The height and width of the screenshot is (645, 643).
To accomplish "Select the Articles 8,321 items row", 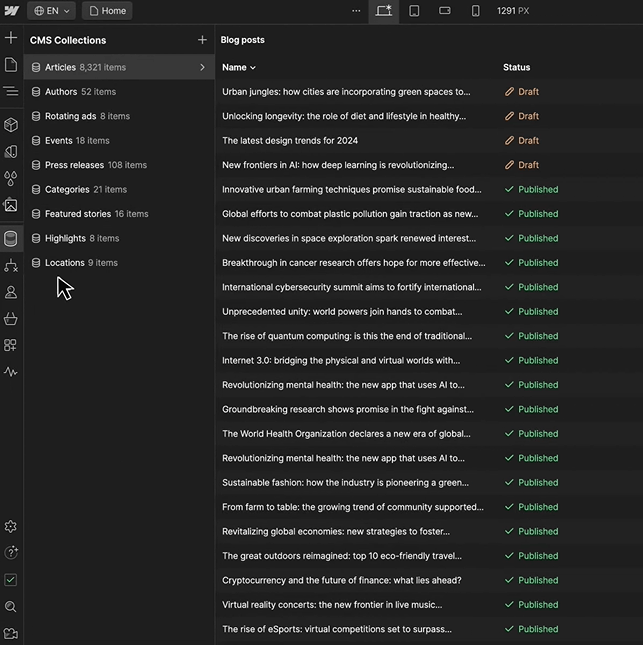I will (119, 67).
